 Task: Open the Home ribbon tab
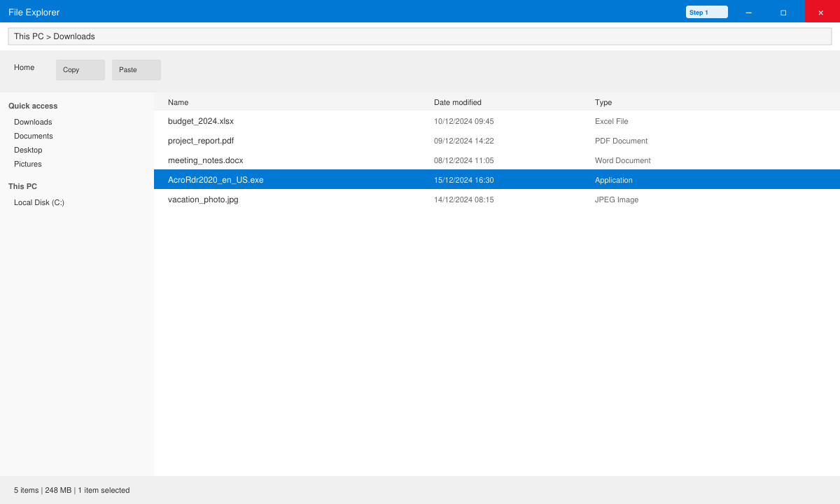tap(24, 67)
